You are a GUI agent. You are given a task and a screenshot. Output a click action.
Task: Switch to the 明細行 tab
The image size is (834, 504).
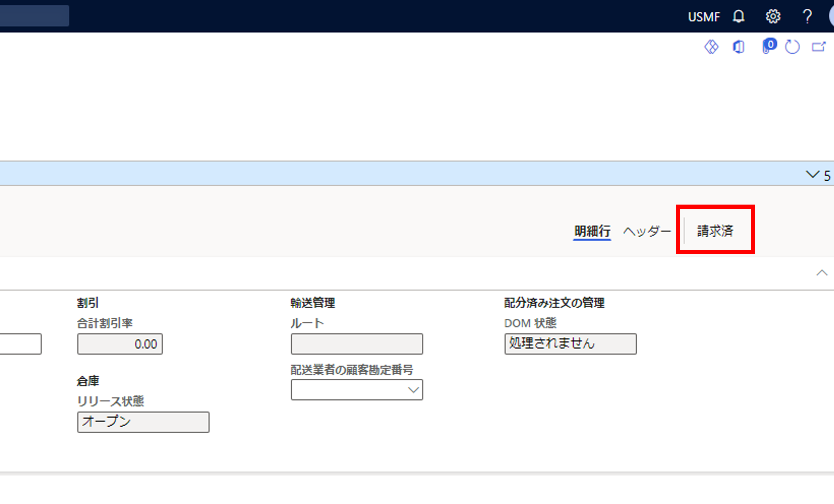pyautogui.click(x=592, y=231)
